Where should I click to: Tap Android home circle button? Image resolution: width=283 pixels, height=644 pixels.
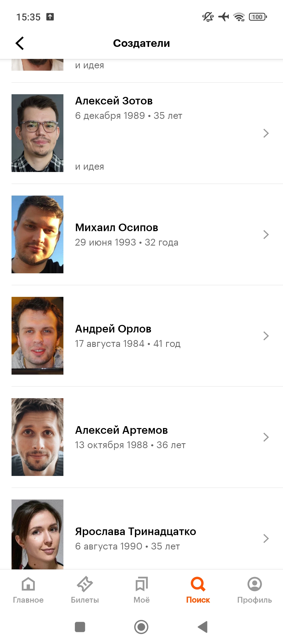point(141,627)
